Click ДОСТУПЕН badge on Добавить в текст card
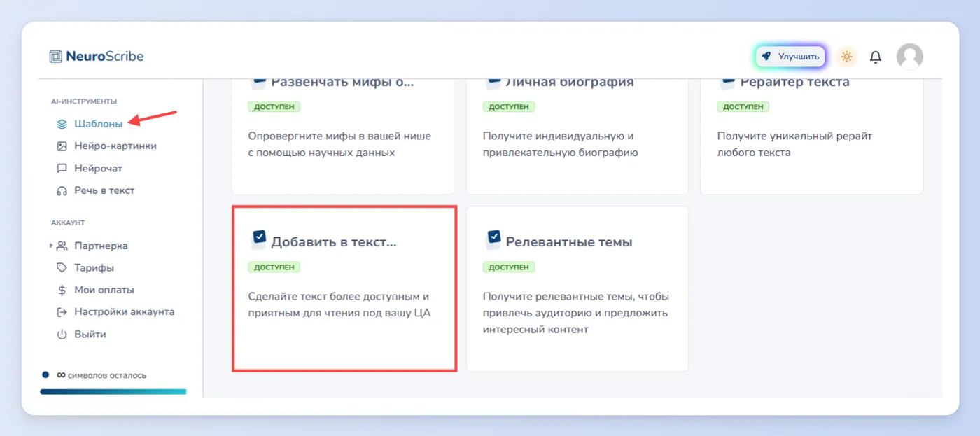The height and width of the screenshot is (436, 980). point(274,267)
